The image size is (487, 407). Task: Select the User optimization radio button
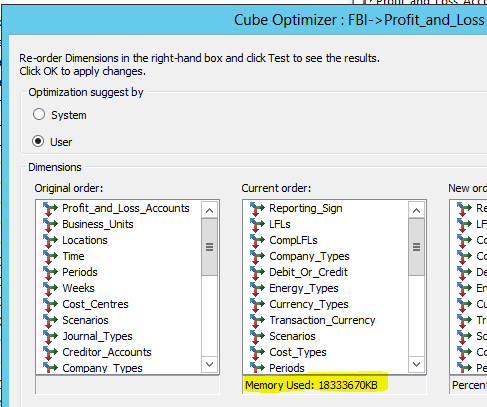[38, 141]
